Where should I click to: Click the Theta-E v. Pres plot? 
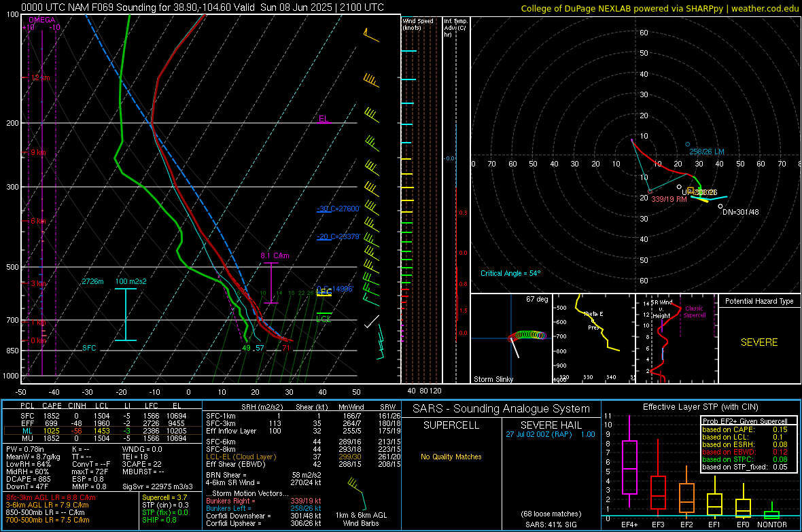click(594, 338)
